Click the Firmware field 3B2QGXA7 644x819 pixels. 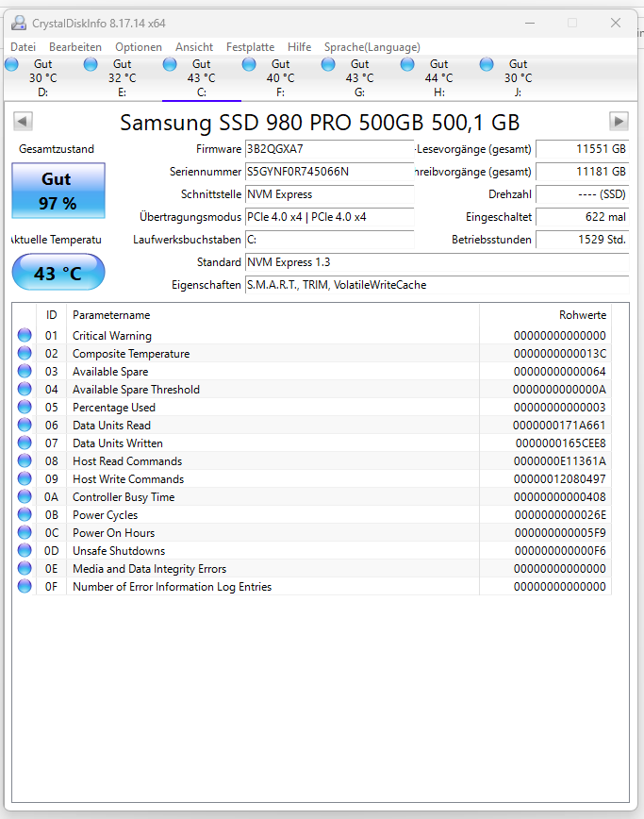click(329, 149)
